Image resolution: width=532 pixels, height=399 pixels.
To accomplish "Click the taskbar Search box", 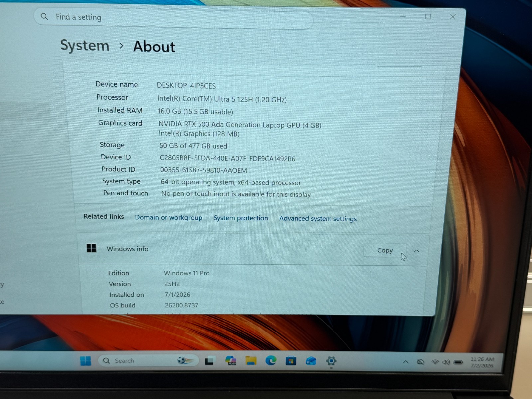I will 149,360.
